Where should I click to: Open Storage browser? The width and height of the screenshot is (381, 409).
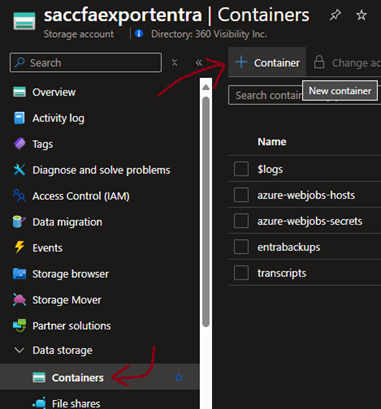[x=70, y=274]
